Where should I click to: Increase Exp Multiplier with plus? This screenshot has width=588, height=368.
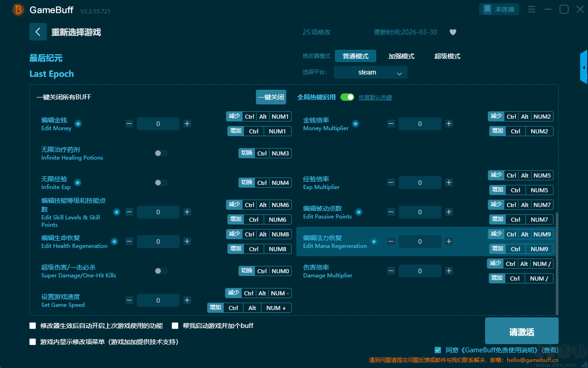click(449, 183)
